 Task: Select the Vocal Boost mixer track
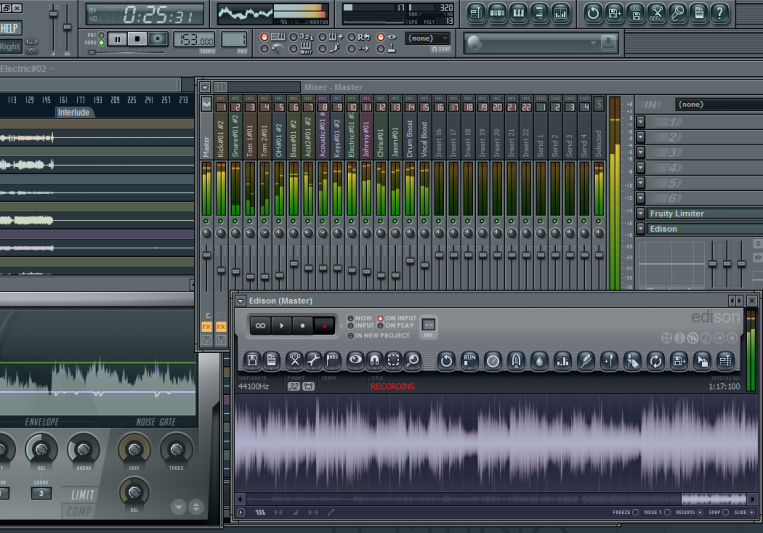[x=424, y=139]
